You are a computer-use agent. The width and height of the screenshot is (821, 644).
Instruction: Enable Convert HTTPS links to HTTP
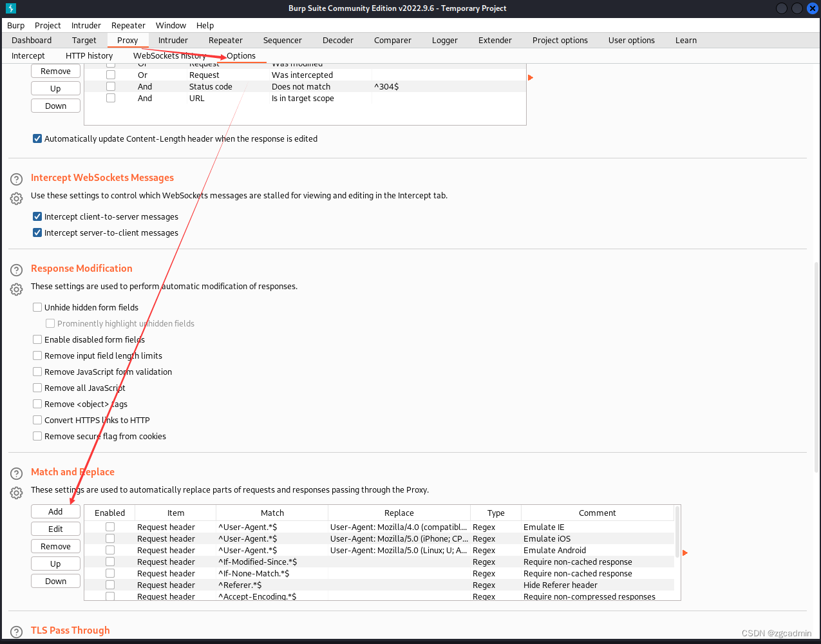tap(37, 420)
